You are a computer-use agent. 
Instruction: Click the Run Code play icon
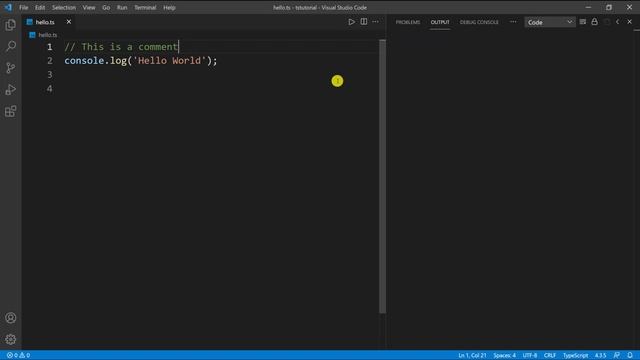[351, 22]
